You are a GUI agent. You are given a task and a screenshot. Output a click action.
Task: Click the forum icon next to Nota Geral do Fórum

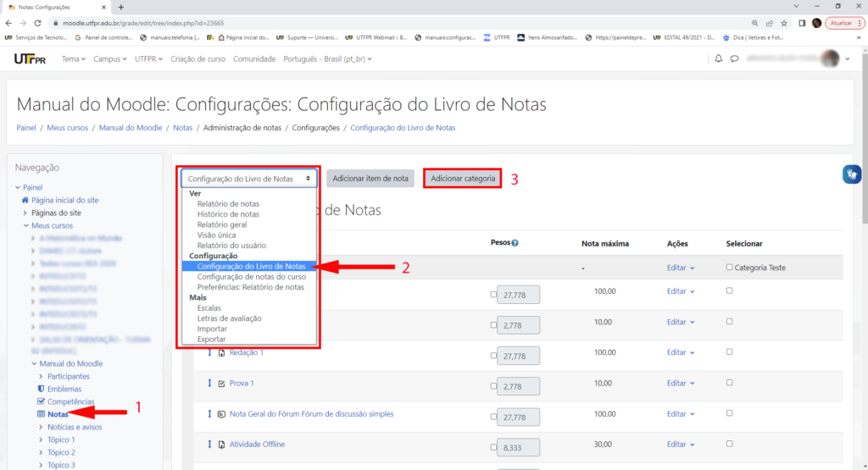click(x=221, y=414)
